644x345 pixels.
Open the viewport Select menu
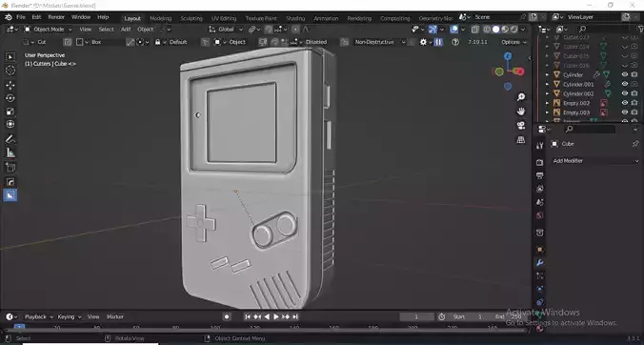[x=106, y=30]
